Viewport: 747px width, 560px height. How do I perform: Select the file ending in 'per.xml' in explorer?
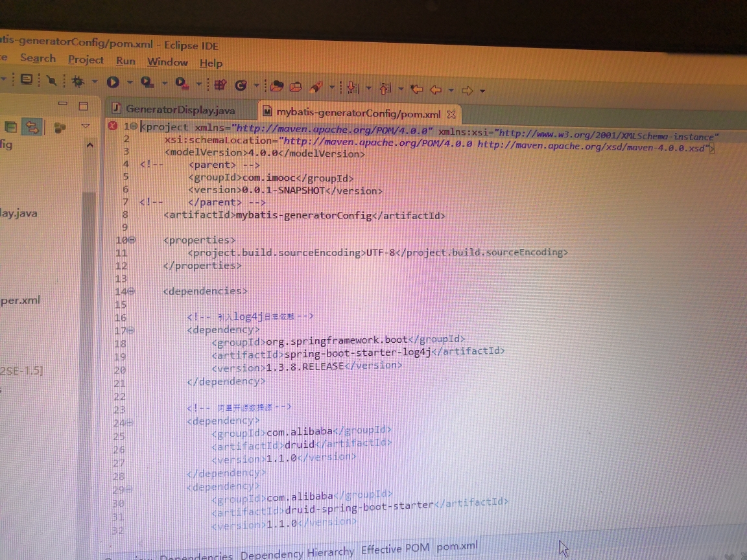click(x=20, y=301)
